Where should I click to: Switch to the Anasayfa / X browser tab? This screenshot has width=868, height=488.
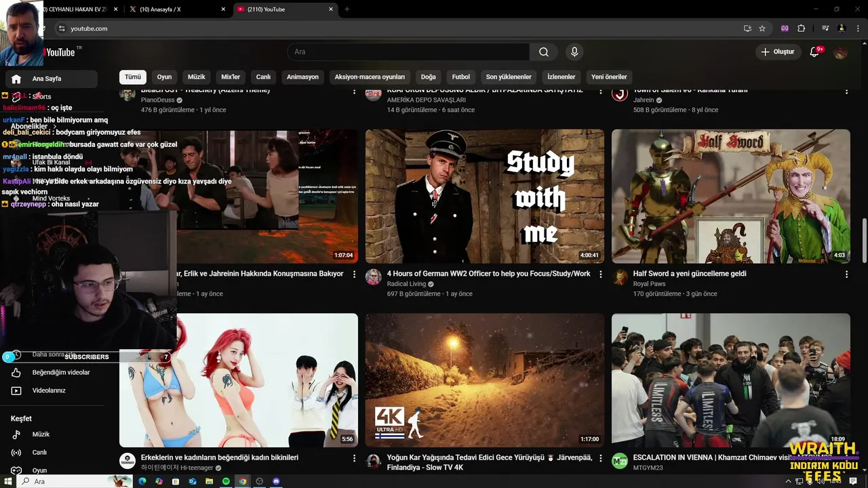point(178,9)
